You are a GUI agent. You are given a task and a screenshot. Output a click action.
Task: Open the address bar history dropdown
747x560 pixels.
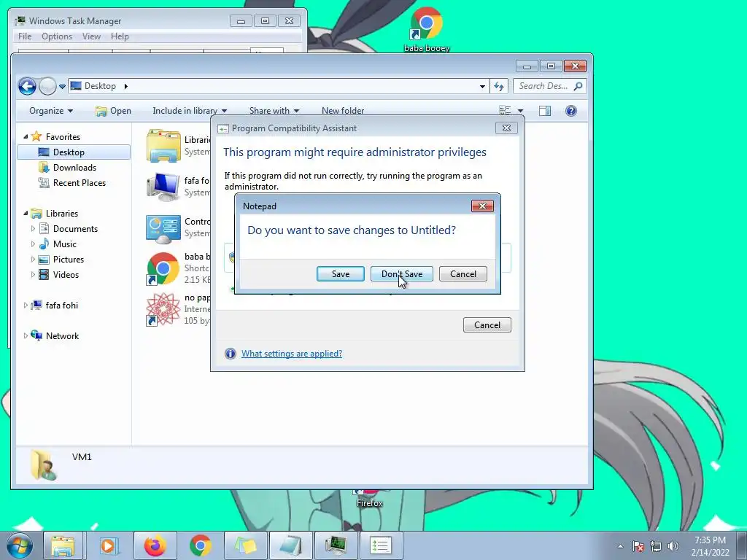482,87
